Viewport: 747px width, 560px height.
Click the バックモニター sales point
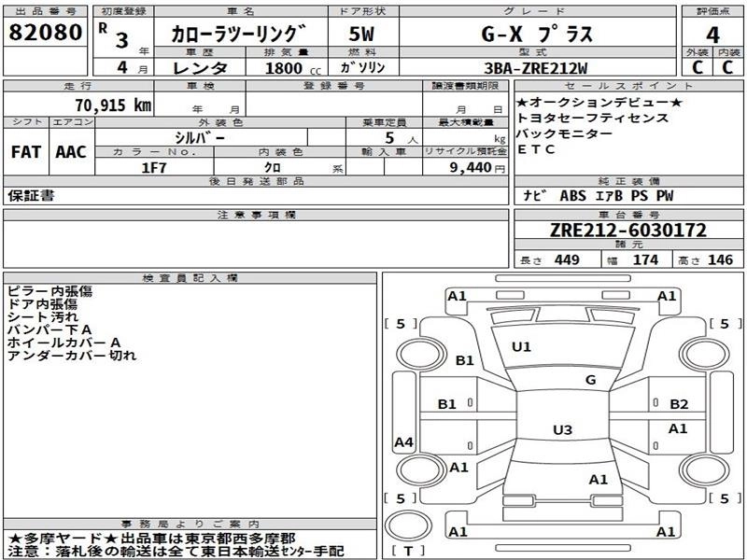tap(564, 133)
